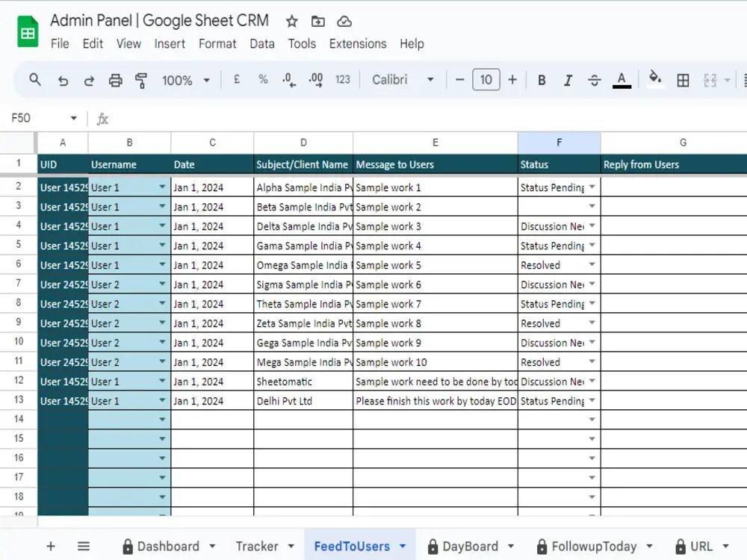Open the fill color paint bucket

pos(655,79)
